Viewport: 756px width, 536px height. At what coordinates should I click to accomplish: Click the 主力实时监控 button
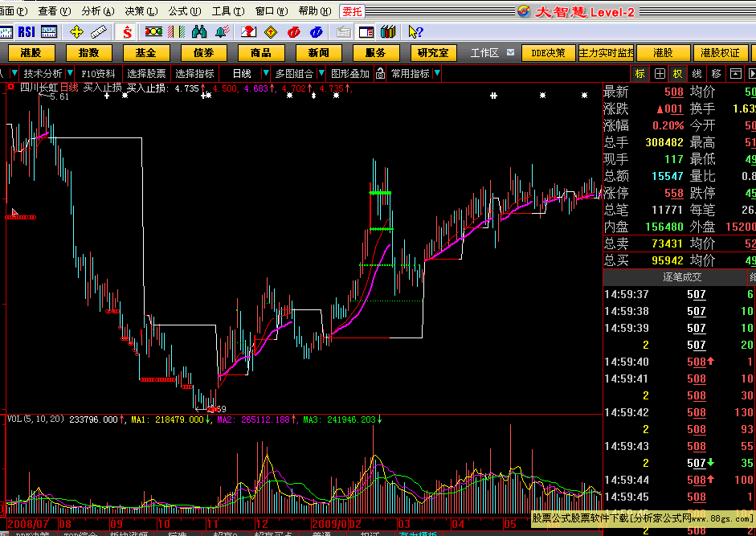pos(607,52)
